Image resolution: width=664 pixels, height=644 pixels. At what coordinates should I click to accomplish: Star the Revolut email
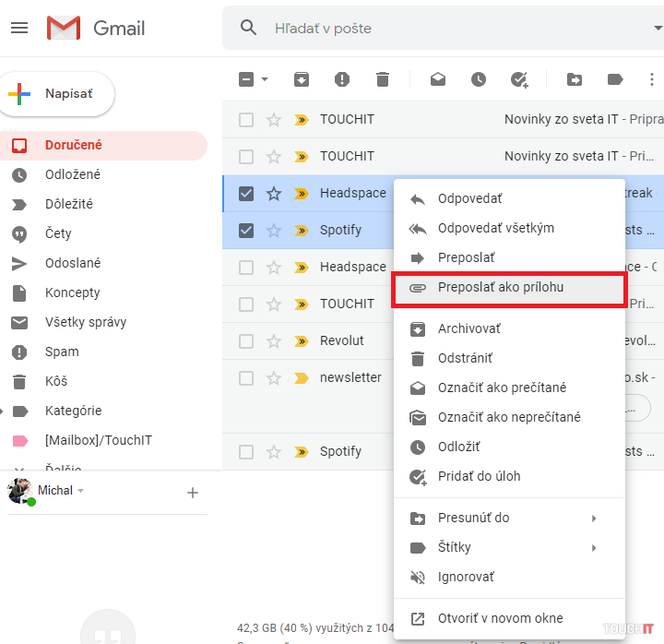(x=274, y=340)
